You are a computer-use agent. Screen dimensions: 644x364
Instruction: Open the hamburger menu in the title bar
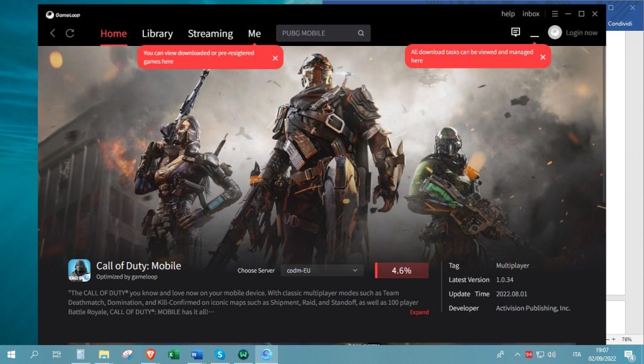click(x=555, y=13)
